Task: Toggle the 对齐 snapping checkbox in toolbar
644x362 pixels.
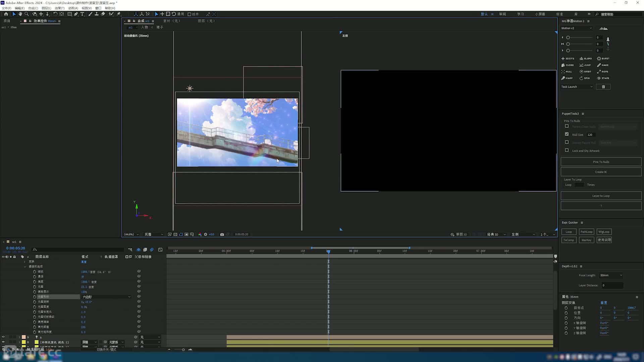Action: click(189, 14)
